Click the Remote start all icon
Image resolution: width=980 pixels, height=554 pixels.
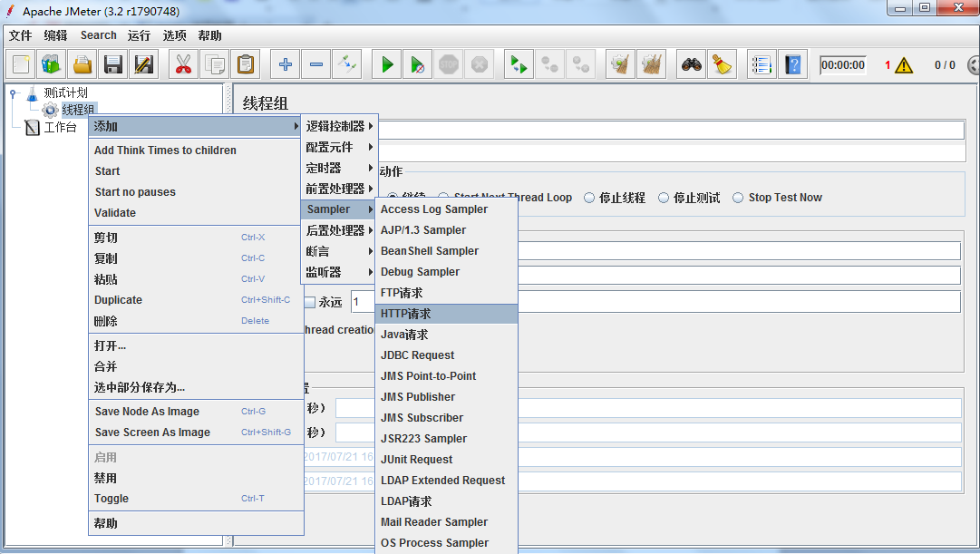519,64
